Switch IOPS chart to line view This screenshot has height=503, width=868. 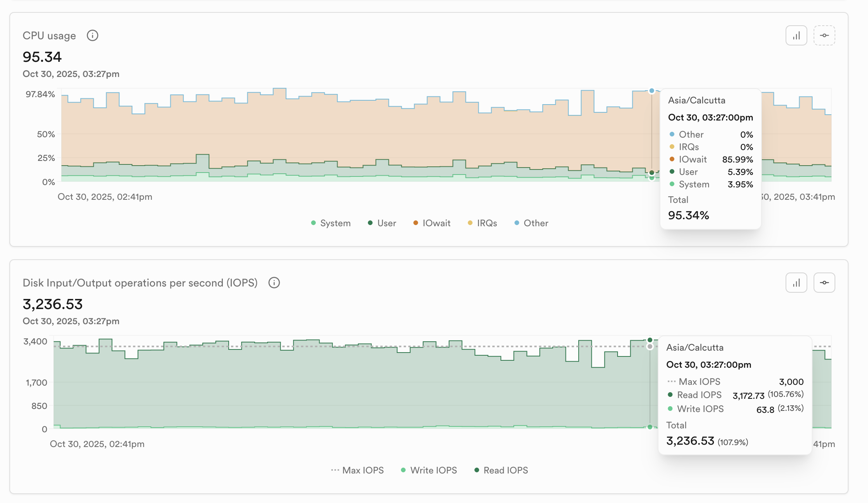pos(824,283)
